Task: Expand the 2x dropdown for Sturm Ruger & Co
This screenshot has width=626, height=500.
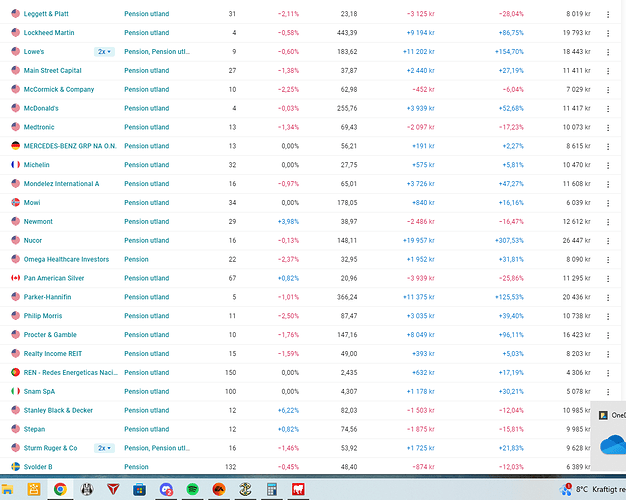Action: pos(104,448)
